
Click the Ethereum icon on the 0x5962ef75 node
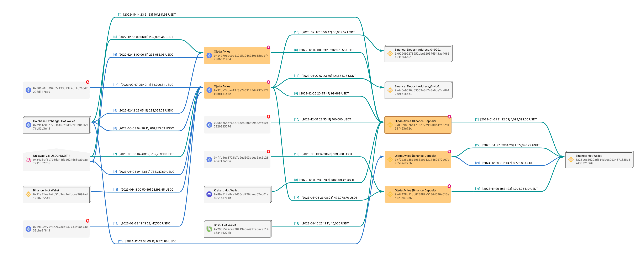click(x=28, y=229)
